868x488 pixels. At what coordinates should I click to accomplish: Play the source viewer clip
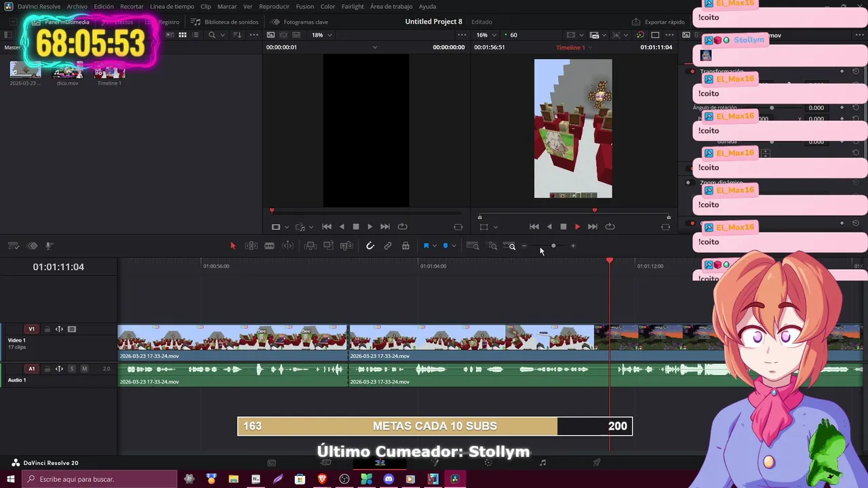(370, 227)
